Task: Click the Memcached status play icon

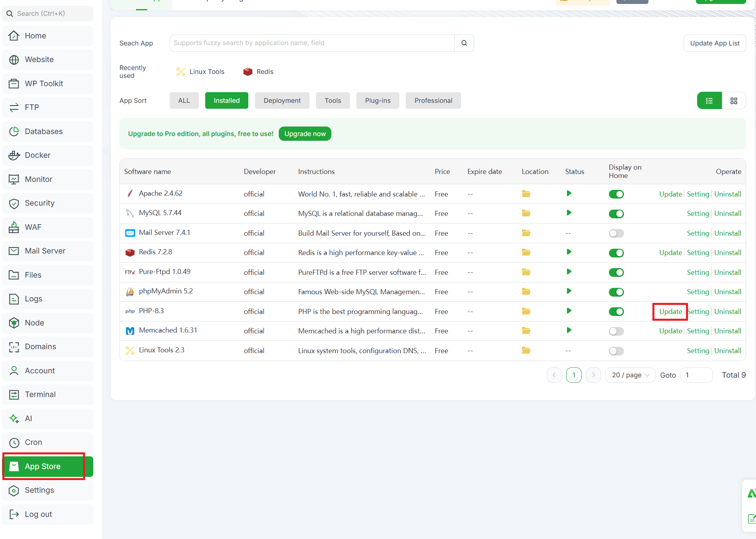Action: pos(569,330)
